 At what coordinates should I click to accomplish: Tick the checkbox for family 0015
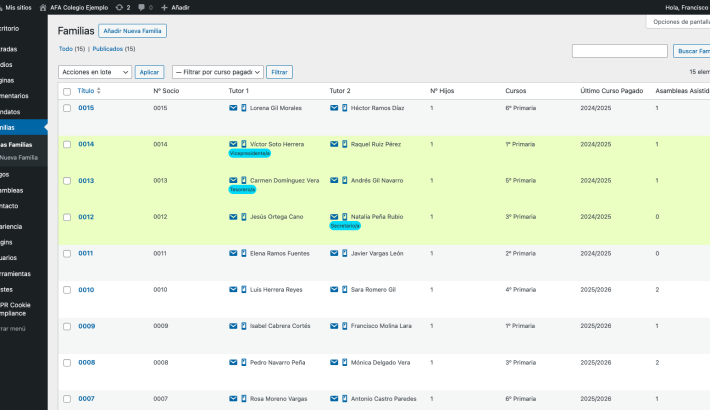tap(67, 108)
